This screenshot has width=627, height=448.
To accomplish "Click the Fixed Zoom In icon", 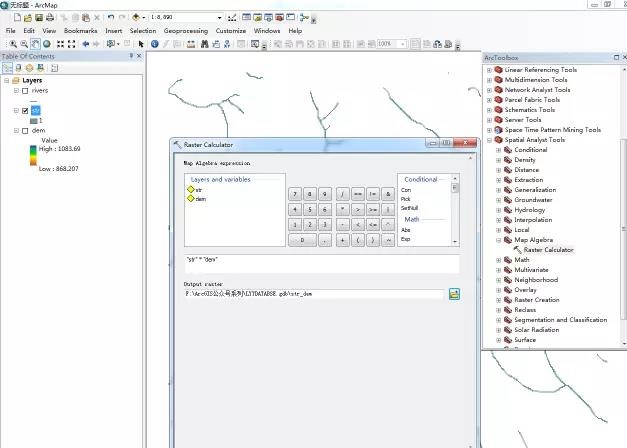I will point(60,44).
